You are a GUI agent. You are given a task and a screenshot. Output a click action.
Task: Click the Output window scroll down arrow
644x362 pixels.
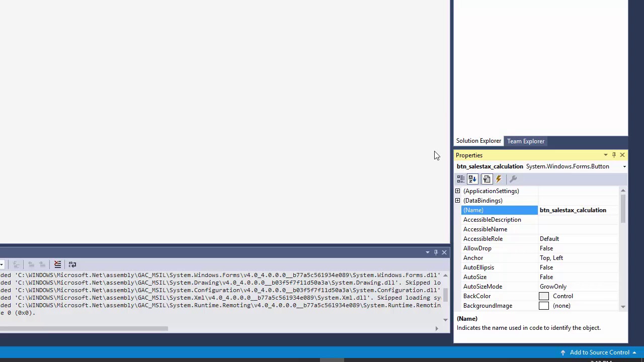point(445,320)
